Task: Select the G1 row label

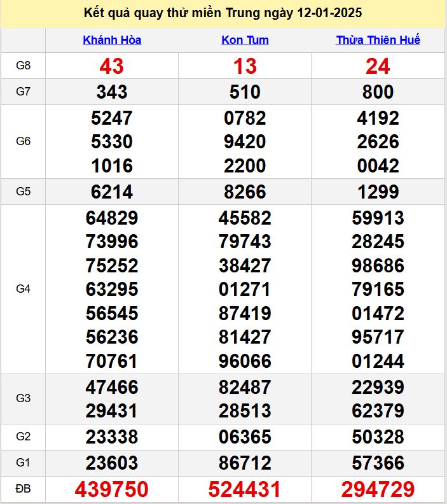Action: click(24, 462)
